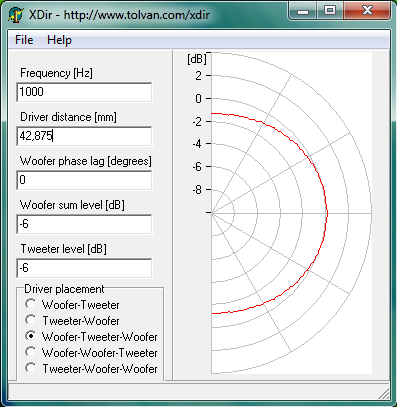Click the XDir application icon in title bar
This screenshot has height=407, width=397.
pos(16,14)
